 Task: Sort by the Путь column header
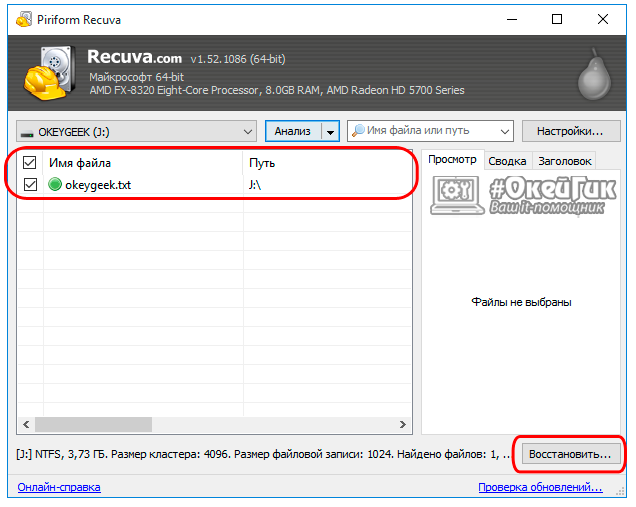coord(327,163)
